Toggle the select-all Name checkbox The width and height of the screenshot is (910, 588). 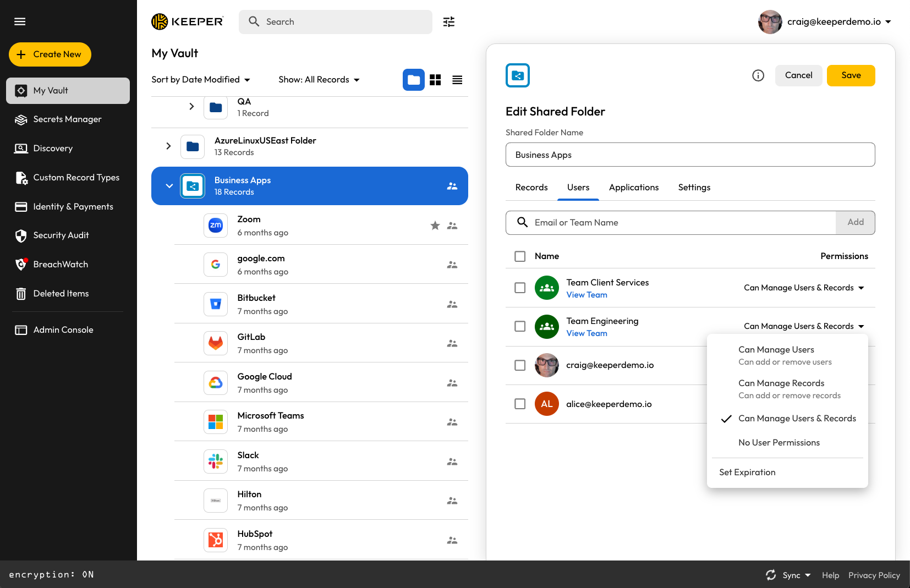point(520,256)
